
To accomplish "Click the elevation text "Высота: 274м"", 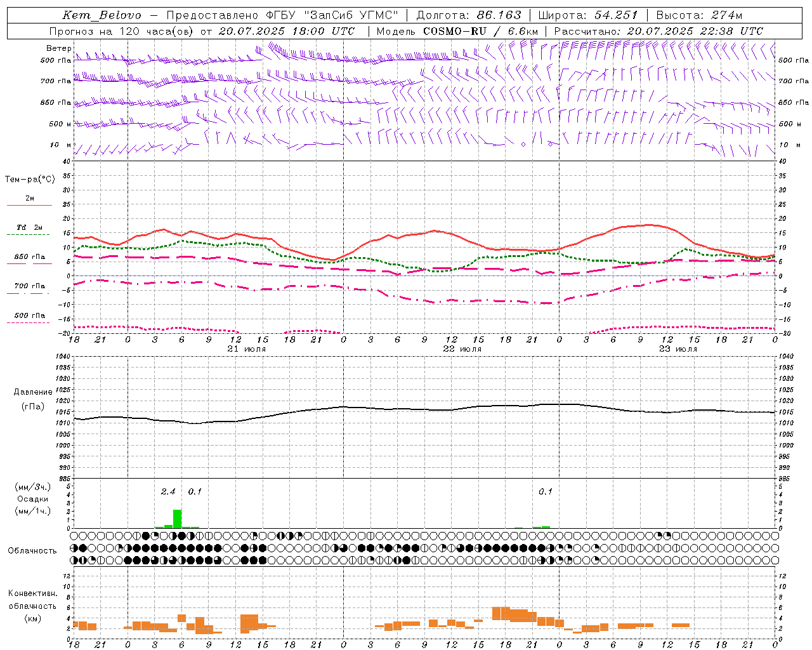I will [699, 15].
